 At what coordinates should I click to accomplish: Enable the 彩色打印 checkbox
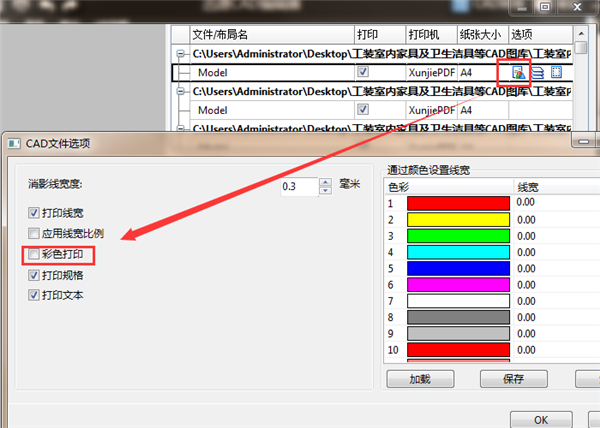click(x=35, y=256)
